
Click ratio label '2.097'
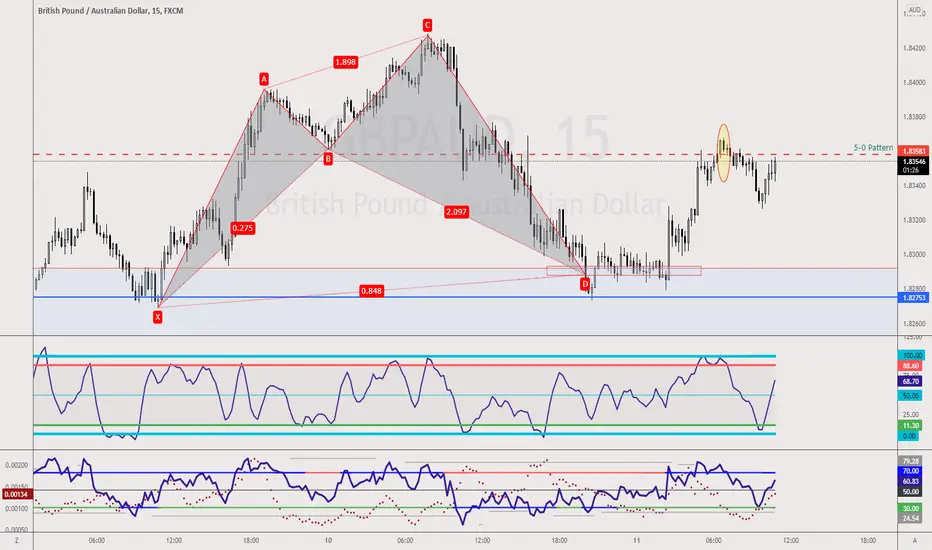[456, 212]
